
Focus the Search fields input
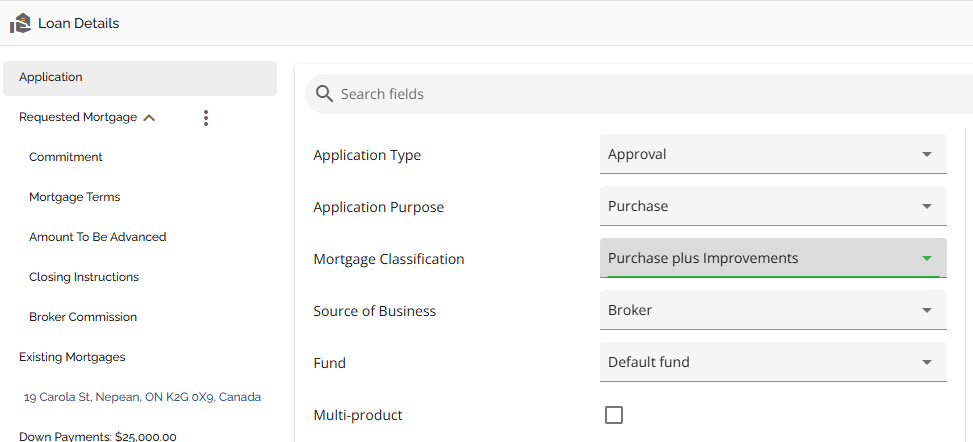pos(640,94)
